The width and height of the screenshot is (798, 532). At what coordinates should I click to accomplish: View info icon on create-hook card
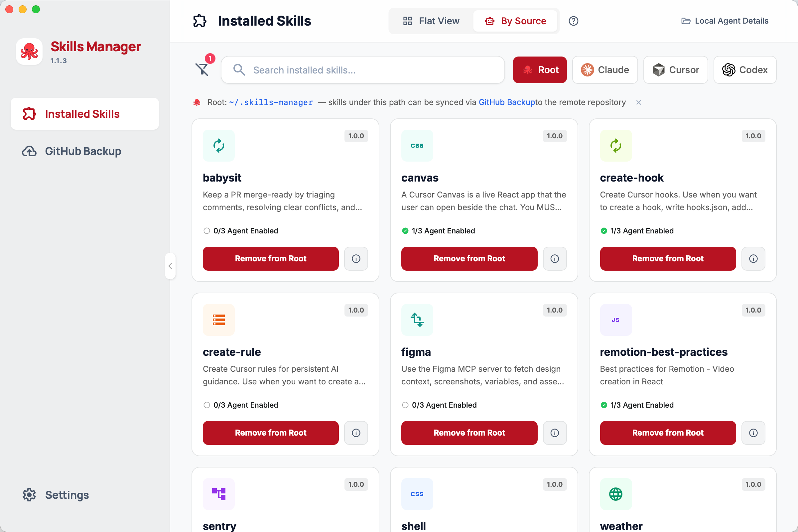click(x=753, y=259)
